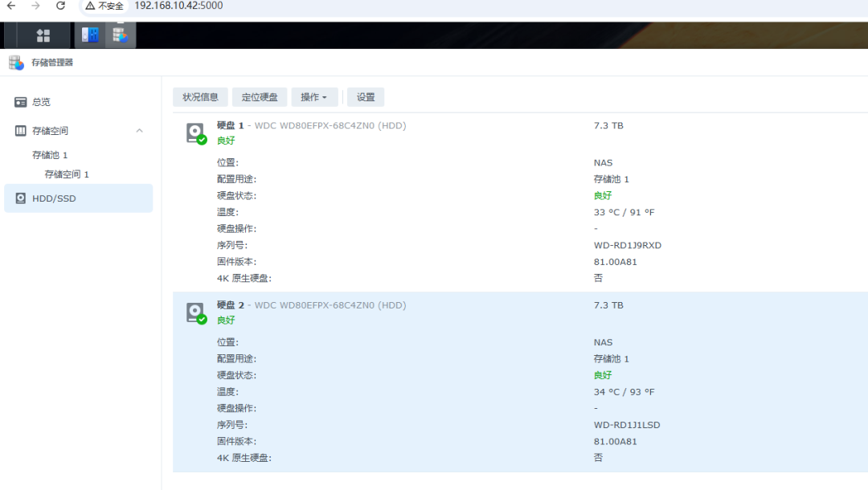The width and height of the screenshot is (868, 490).
Task: Click the 硬盘 2 drive icon
Action: (195, 312)
